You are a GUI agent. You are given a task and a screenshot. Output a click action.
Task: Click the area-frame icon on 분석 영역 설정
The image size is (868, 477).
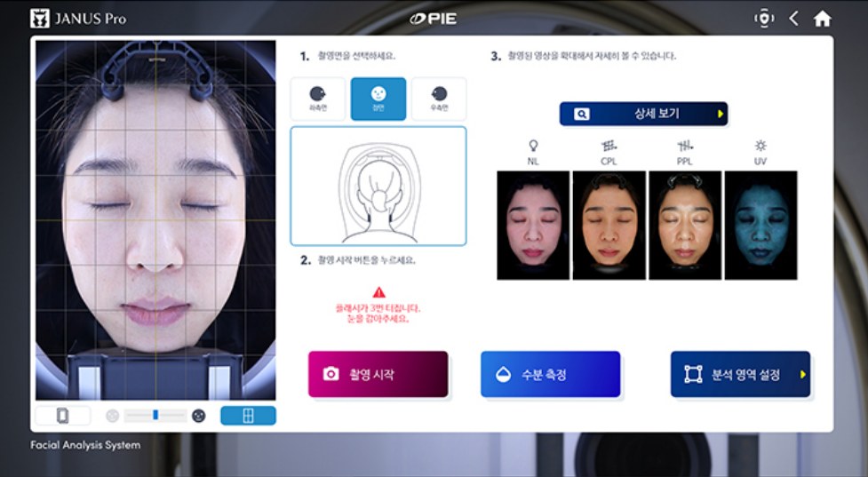tap(693, 375)
